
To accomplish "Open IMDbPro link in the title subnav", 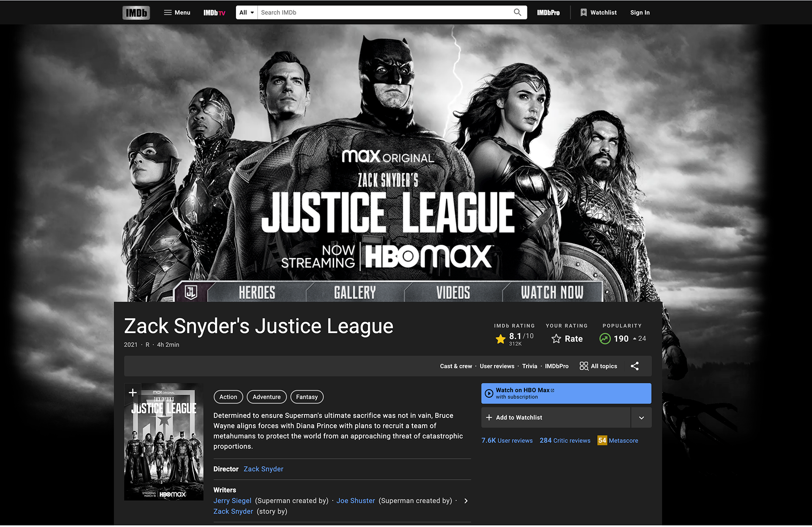I will click(557, 366).
